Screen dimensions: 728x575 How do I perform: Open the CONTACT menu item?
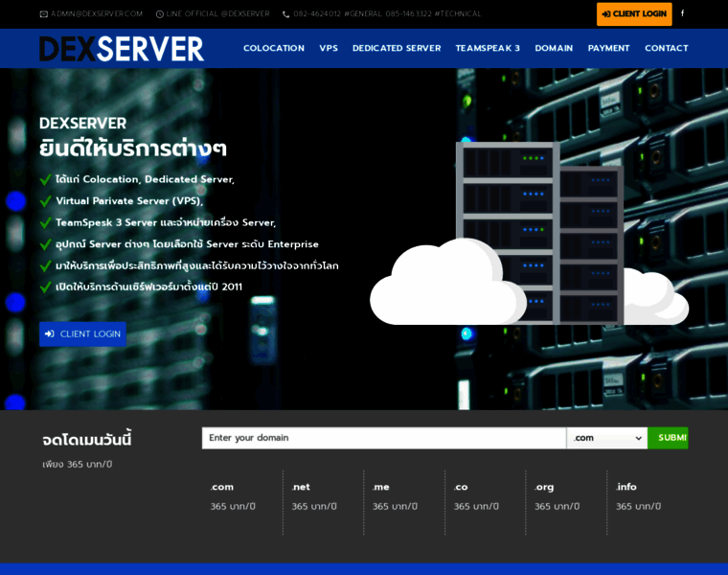coord(667,48)
